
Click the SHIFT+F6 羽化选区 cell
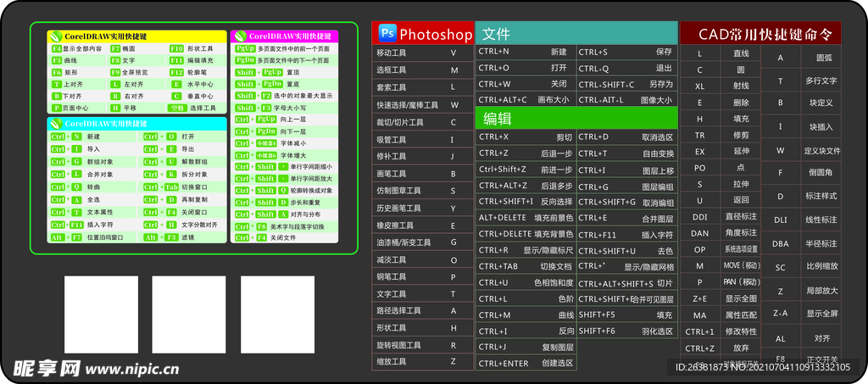pos(626,331)
